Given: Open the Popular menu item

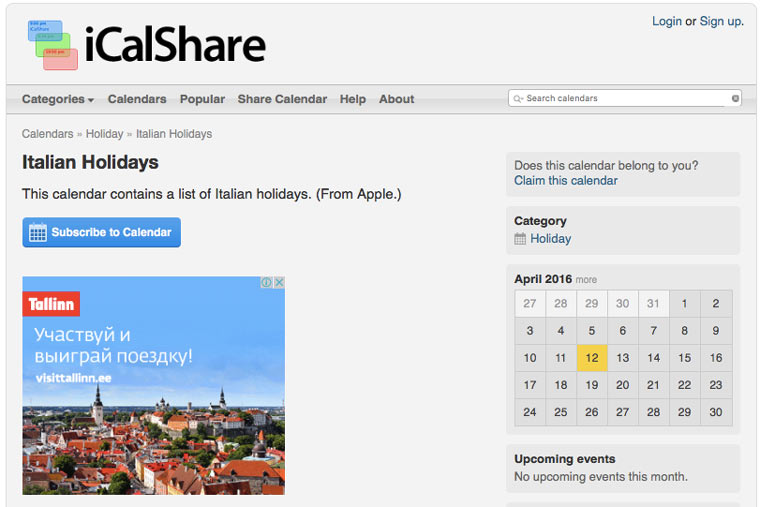Looking at the screenshot, I should point(202,99).
